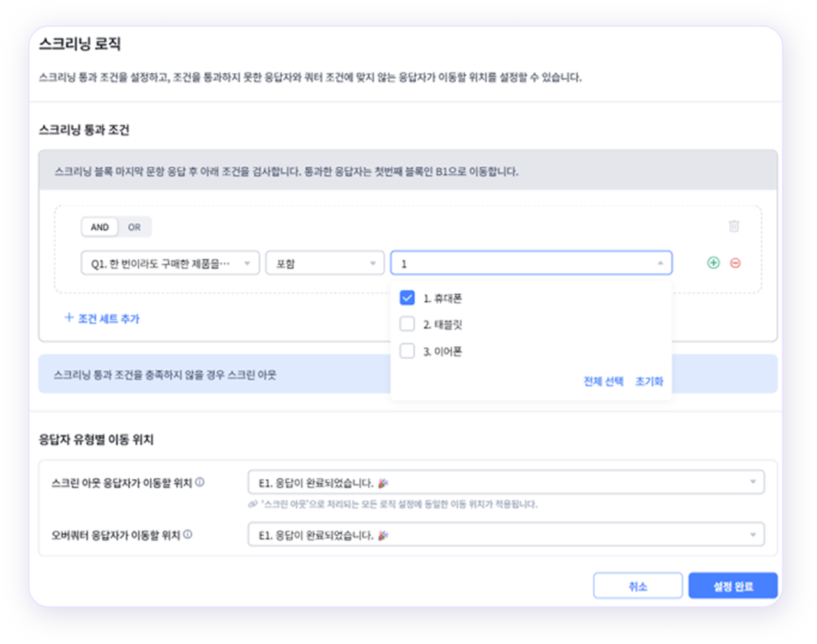Image resolution: width=817 pixels, height=644 pixels.
Task: Switch condition logic to OR
Action: pyautogui.click(x=134, y=227)
